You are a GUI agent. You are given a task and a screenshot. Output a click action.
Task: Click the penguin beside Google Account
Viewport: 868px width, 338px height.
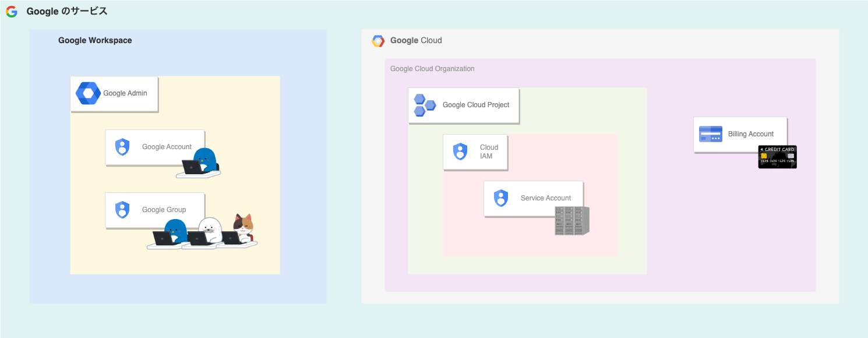(x=199, y=163)
